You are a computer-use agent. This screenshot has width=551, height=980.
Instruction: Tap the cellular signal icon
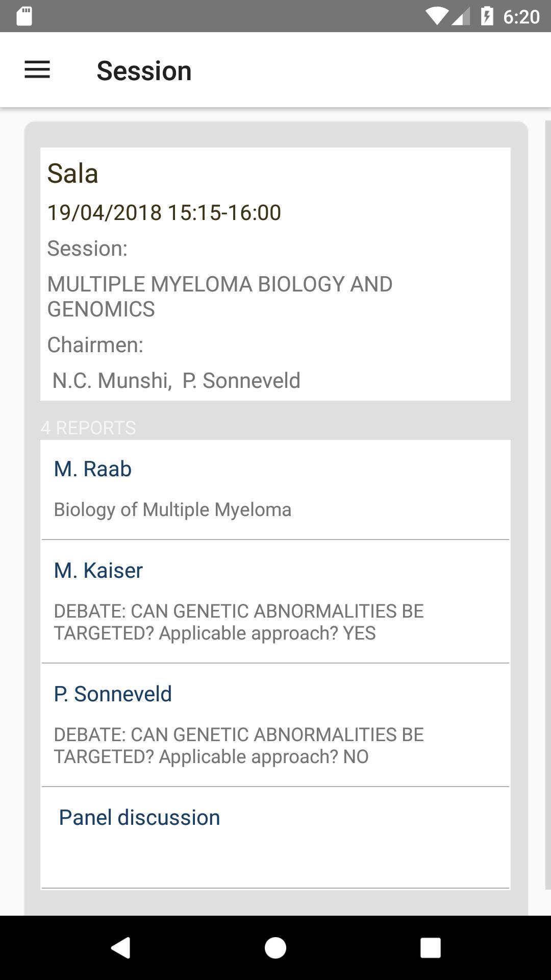461,16
